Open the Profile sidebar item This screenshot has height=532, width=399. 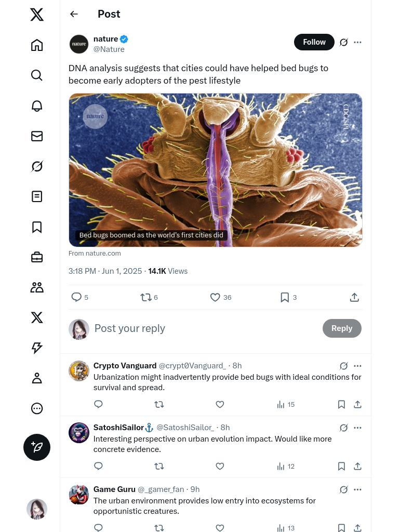pyautogui.click(x=37, y=378)
